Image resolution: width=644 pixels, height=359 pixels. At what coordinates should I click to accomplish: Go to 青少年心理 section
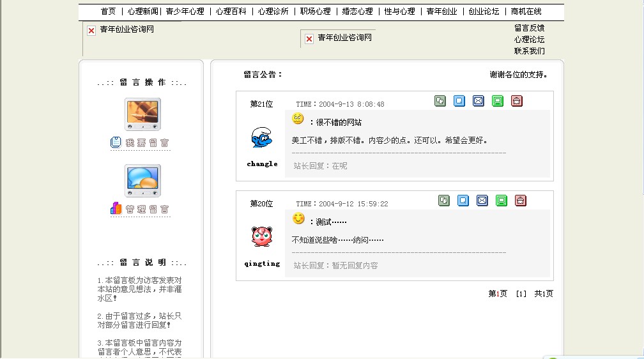pyautogui.click(x=185, y=11)
